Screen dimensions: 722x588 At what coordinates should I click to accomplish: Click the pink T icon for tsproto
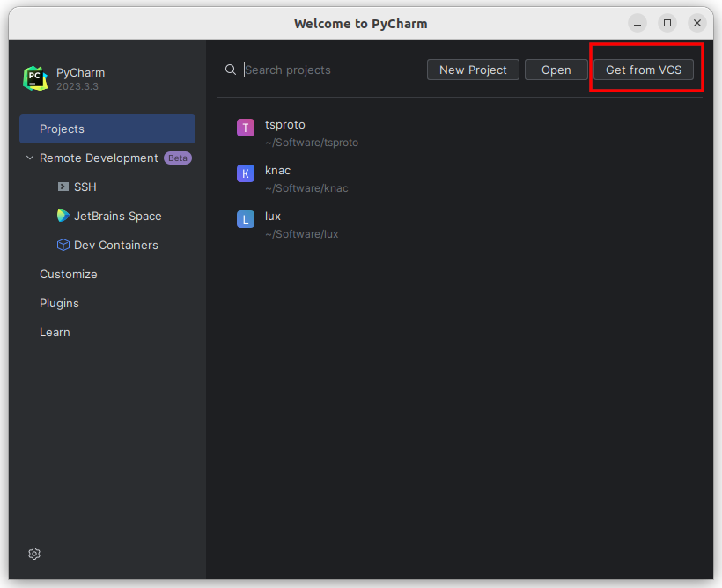(x=246, y=129)
